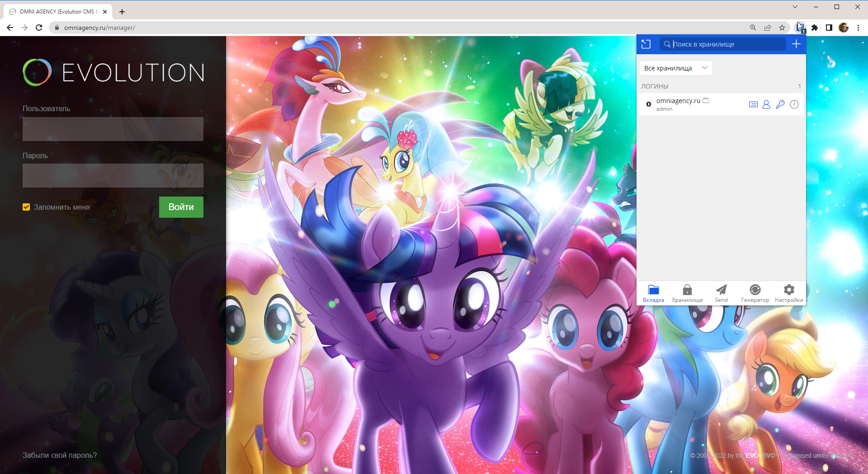Open the Send tab
Screen dimensions: 868x474
pyautogui.click(x=721, y=293)
